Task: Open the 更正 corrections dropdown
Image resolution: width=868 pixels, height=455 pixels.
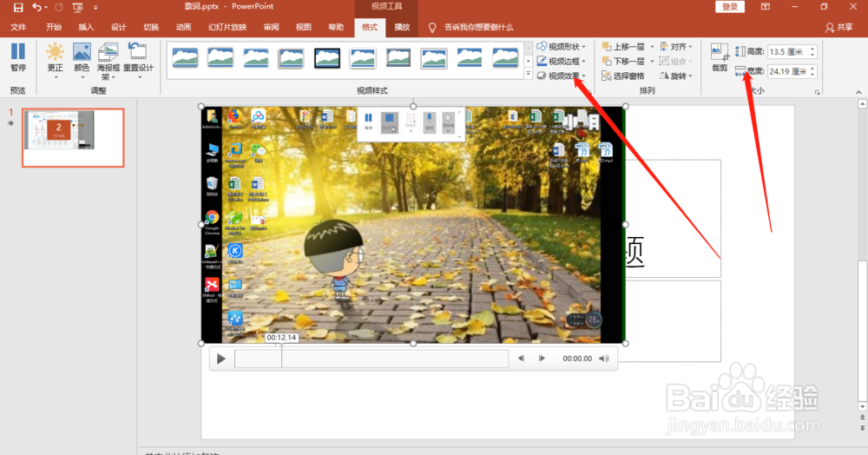Action: [x=55, y=61]
